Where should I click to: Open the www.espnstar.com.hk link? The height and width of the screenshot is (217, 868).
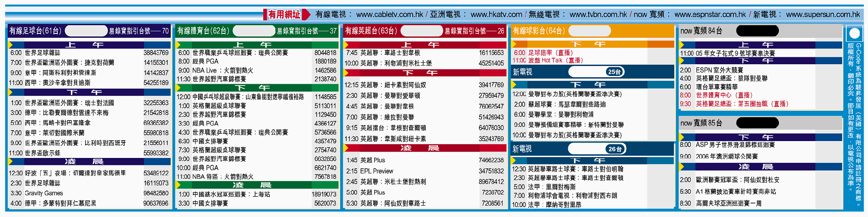(x=710, y=14)
